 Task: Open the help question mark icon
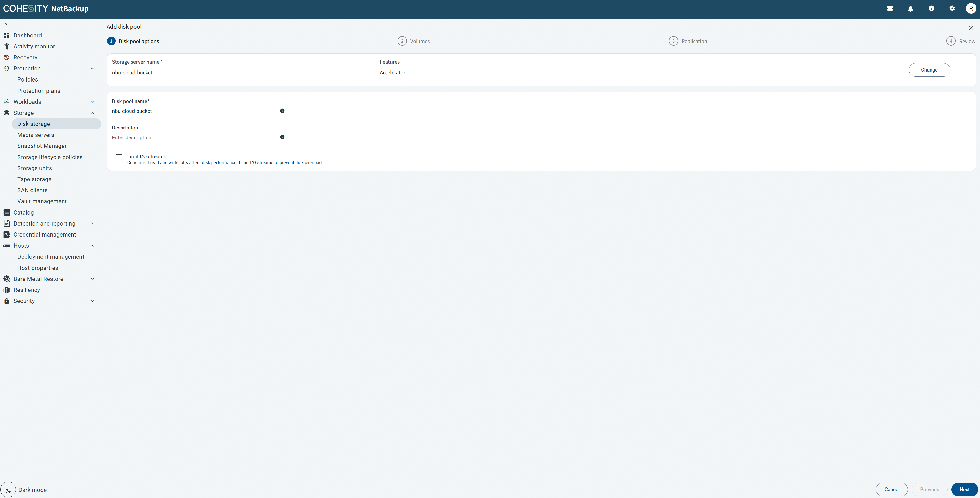point(931,8)
